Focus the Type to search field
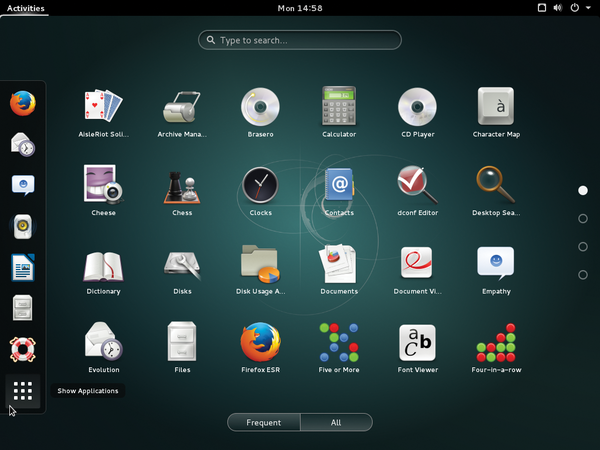Screen dimensions: 600x450 300,40
